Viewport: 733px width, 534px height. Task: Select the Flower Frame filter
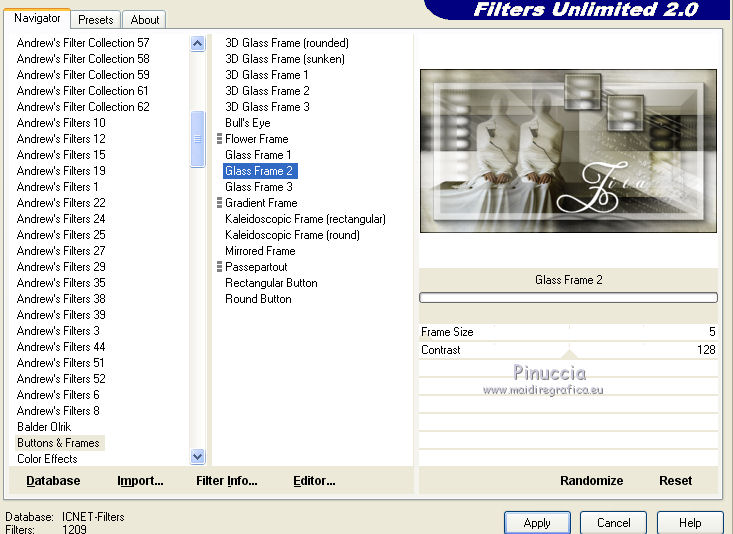(x=257, y=139)
